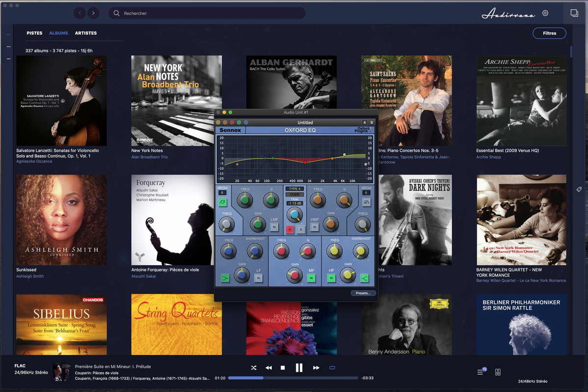The image size is (588, 392).
Task: Click the green circle in Oxford EQ header
Action: coord(239,122)
